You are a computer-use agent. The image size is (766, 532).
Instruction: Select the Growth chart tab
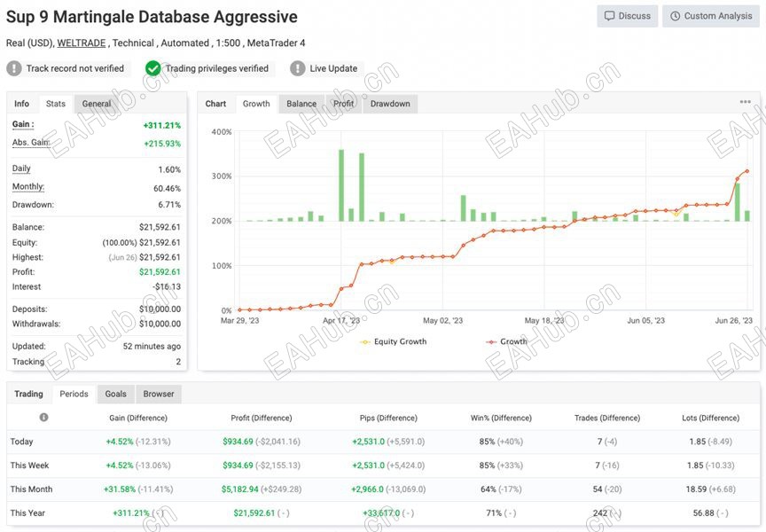[x=256, y=104]
